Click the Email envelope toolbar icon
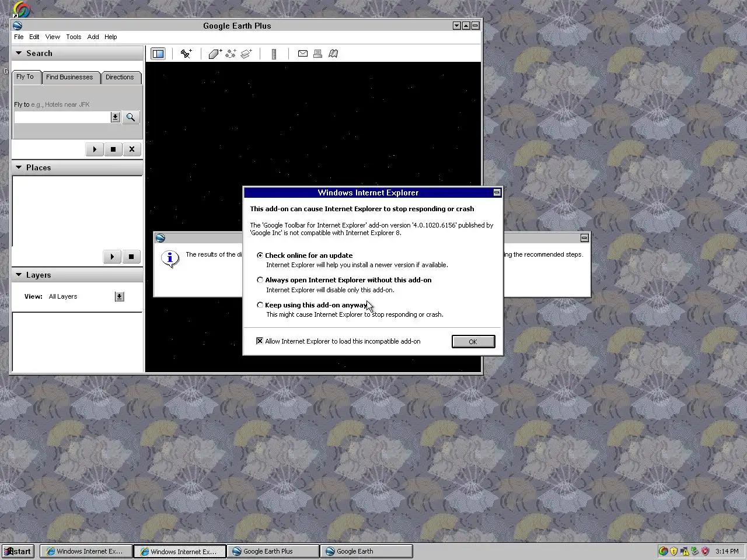747x560 pixels. tap(302, 54)
